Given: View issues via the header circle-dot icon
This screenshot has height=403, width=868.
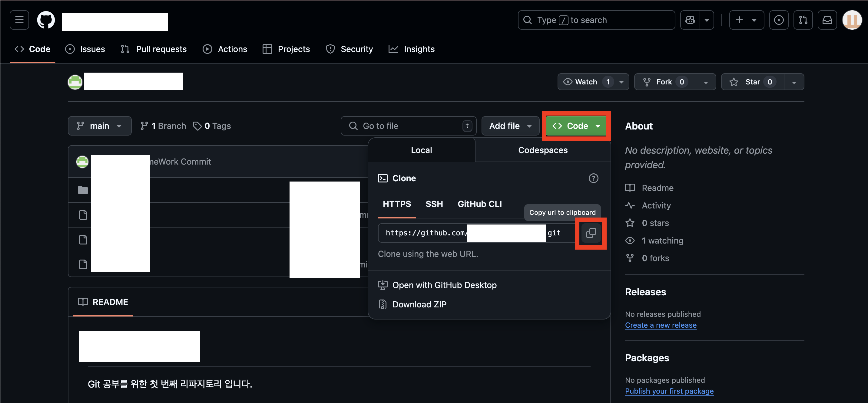Looking at the screenshot, I should click(779, 20).
